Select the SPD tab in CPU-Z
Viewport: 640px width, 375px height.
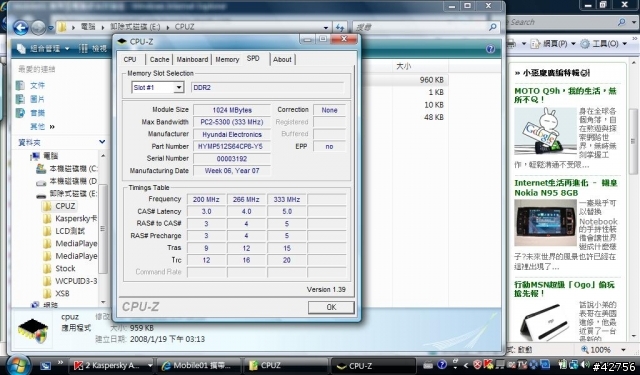253,58
